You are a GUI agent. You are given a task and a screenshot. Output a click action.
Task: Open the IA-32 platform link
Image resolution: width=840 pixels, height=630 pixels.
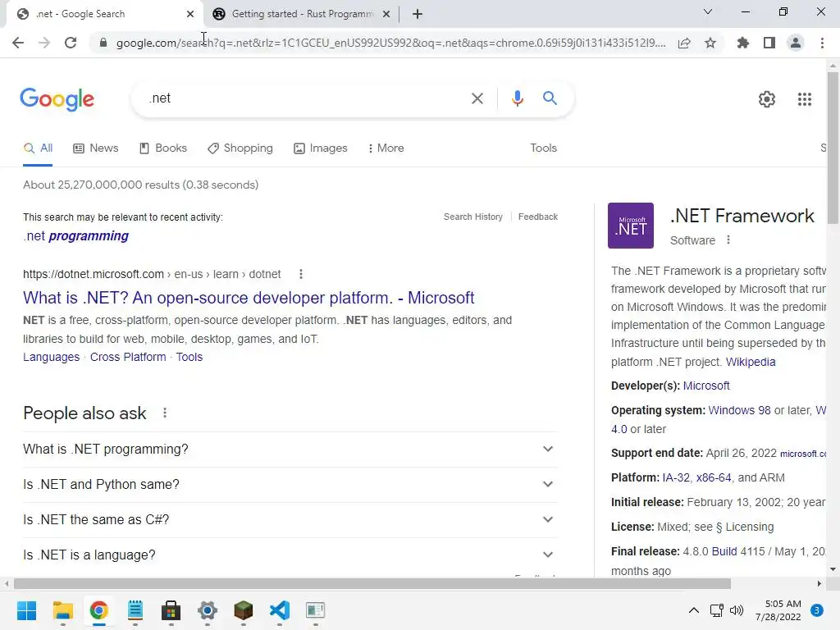pos(676,478)
